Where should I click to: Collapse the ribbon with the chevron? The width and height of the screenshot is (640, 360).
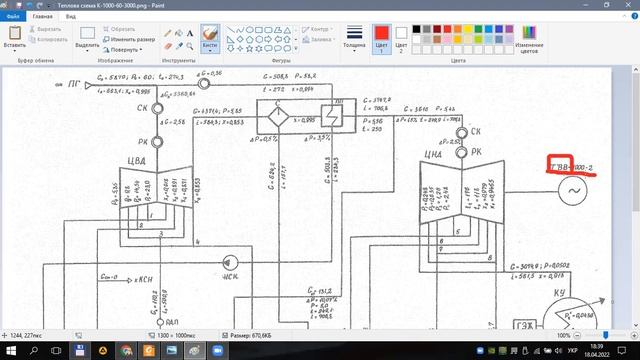click(624, 16)
